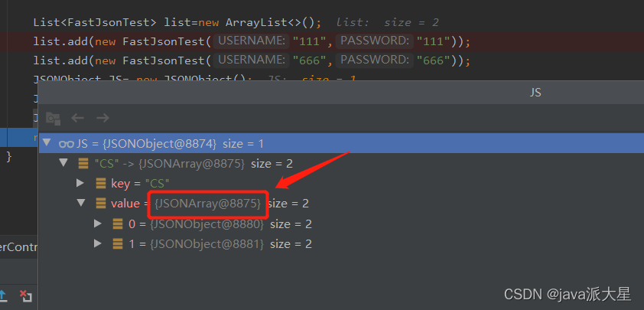Image resolution: width=644 pixels, height=310 pixels.
Task: Click the PASSWORD: hint before "666"
Action: pos(374,60)
